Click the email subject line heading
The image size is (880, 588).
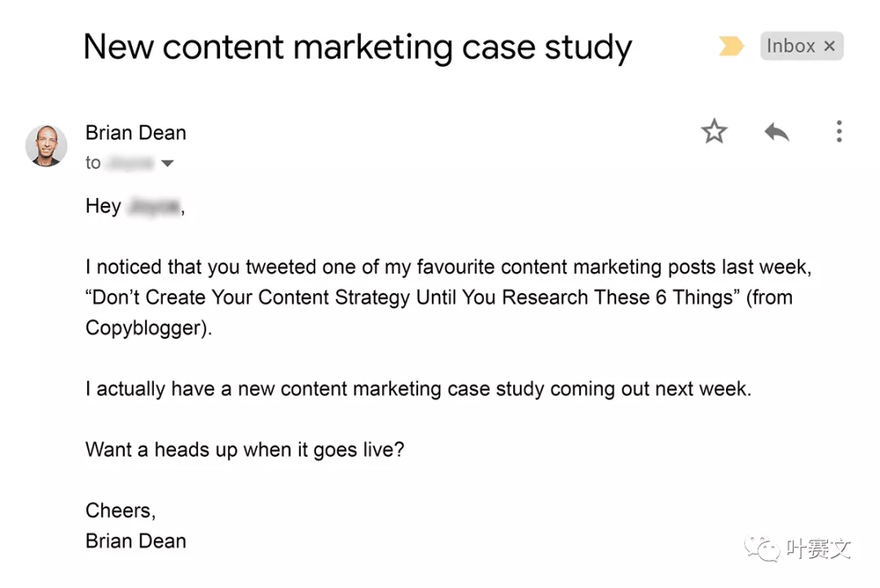(x=357, y=47)
